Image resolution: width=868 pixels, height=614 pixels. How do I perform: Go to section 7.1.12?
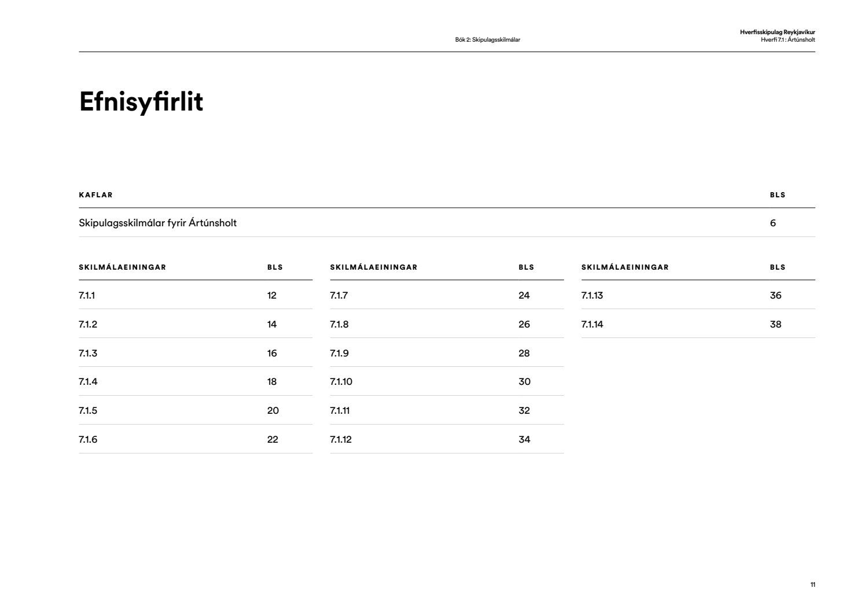click(x=341, y=439)
